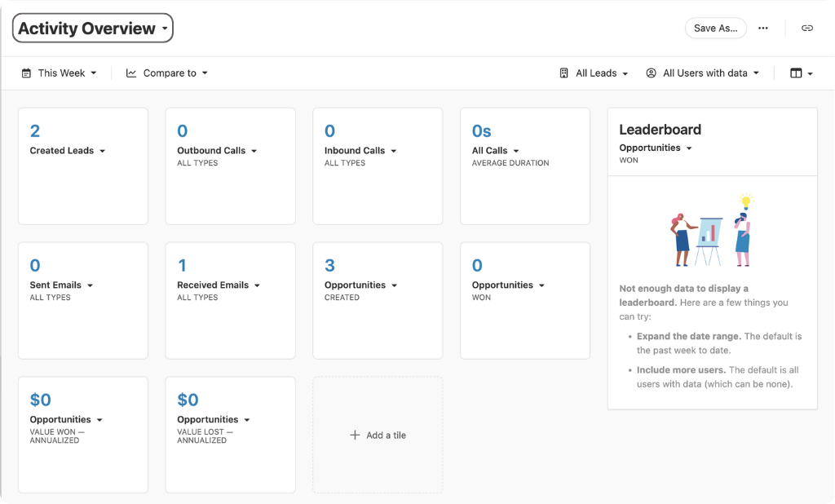Click the chart icon beside Compare to
The height and width of the screenshot is (504, 835).
coord(131,73)
